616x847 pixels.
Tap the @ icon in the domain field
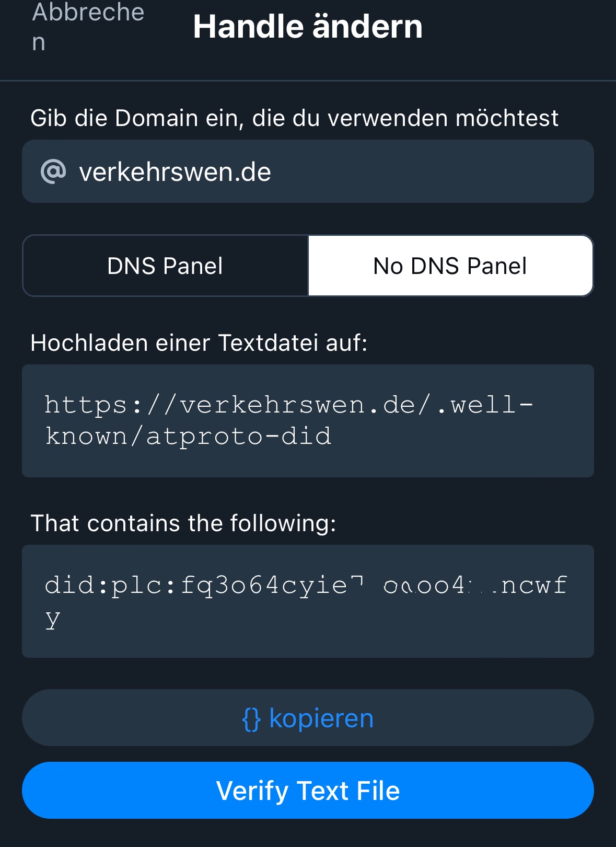click(54, 170)
